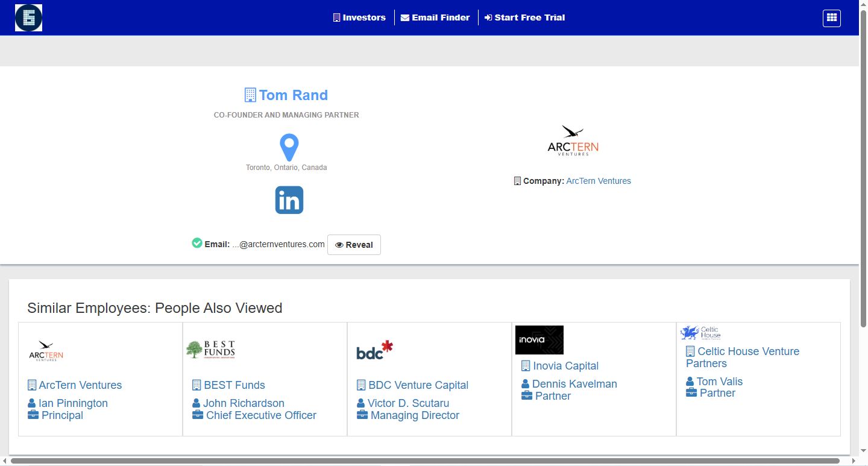
Task: Reveal Tom Rand's hidden email address
Action: 354,245
